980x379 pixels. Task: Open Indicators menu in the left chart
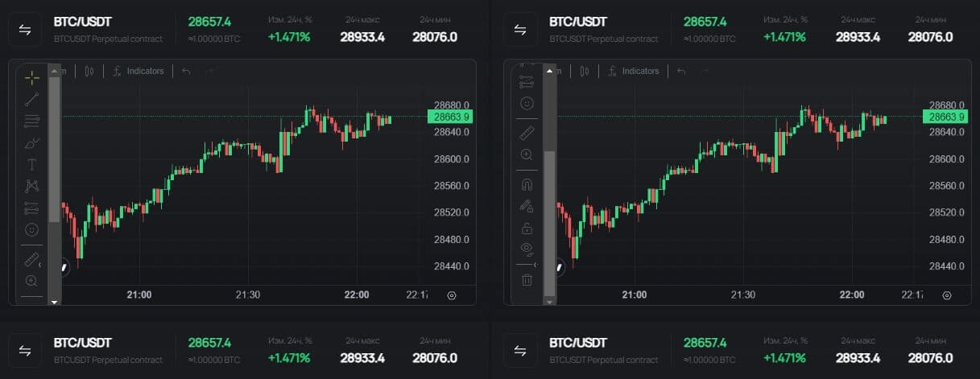click(139, 71)
